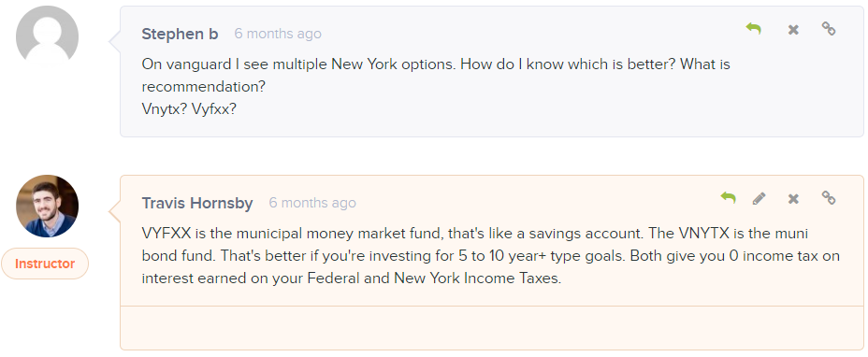This screenshot has height=357, width=868.
Task: Delete Travis Hornsby's comment with X icon
Action: pos(793,198)
